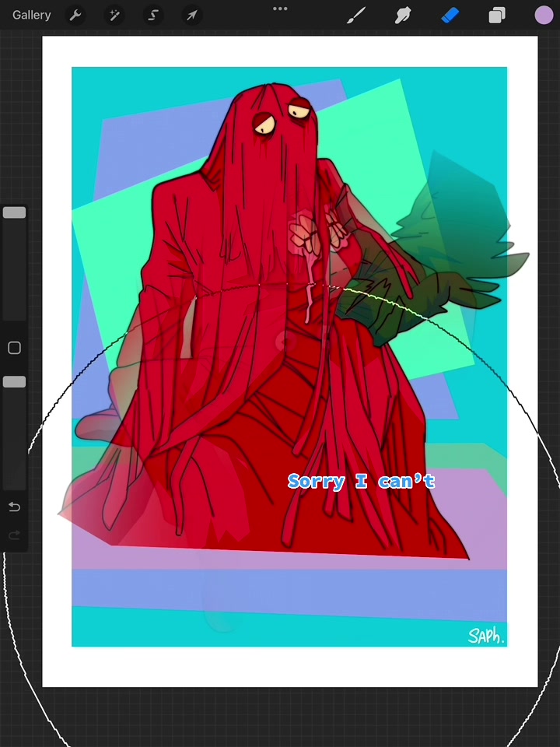
Task: Open the Actions wrench menu
Action: [x=75, y=16]
